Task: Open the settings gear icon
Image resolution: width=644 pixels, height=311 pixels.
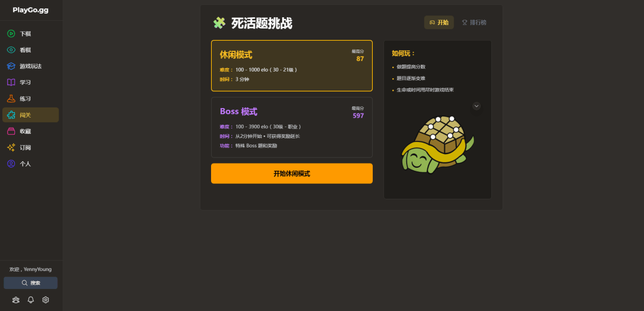Action: tap(45, 300)
